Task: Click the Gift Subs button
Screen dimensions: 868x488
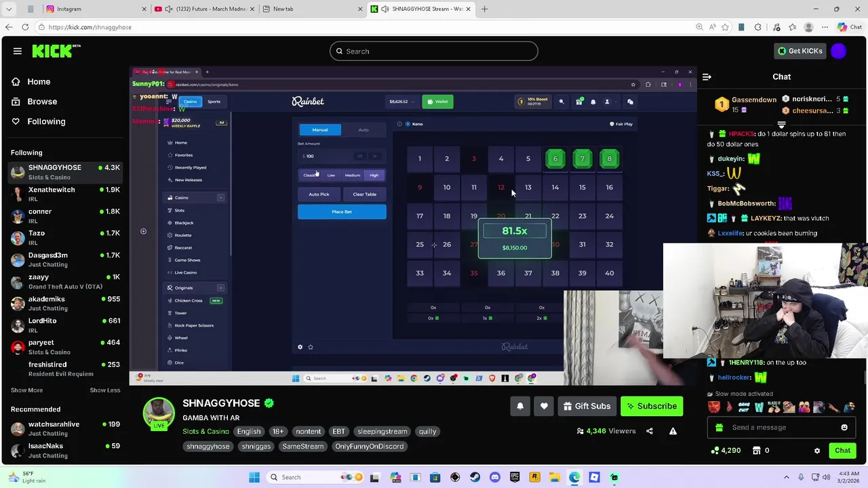Action: [x=587, y=406]
